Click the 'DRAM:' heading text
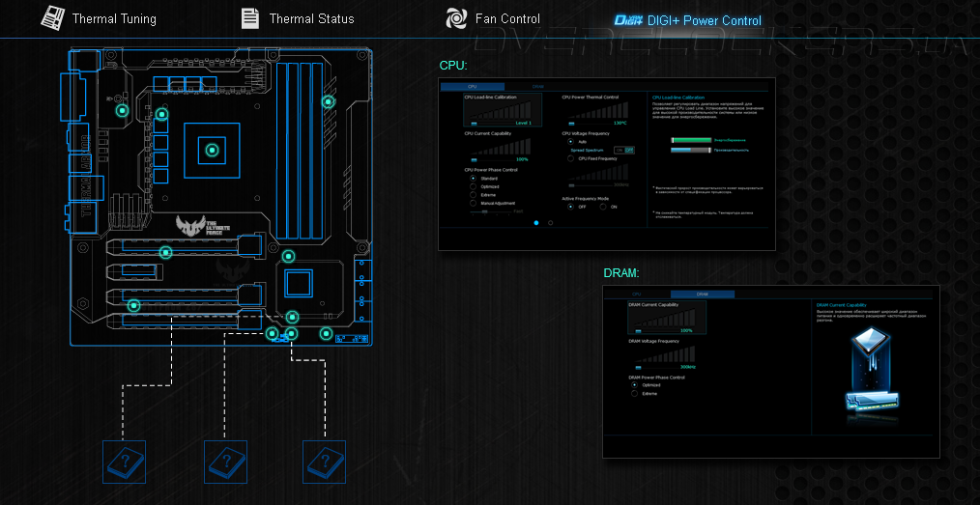Viewport: 980px width, 505px height. pyautogui.click(x=621, y=273)
